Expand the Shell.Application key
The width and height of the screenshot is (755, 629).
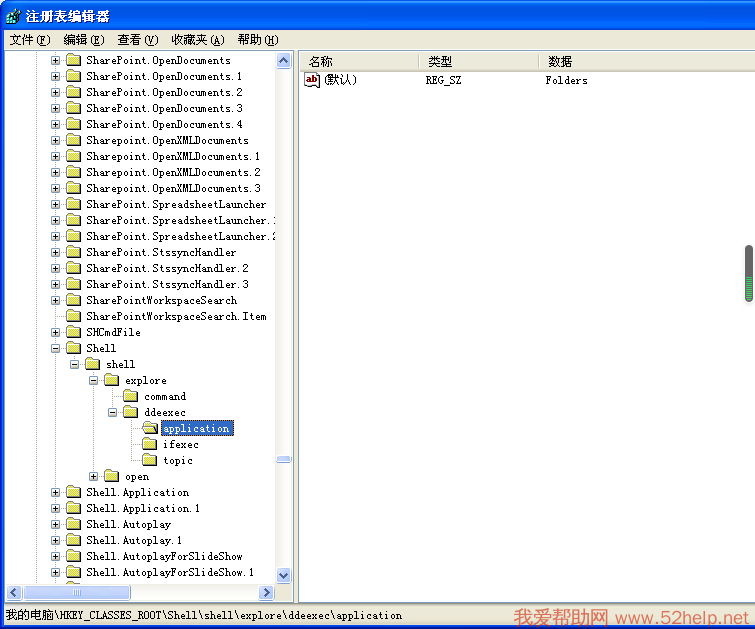coord(56,492)
